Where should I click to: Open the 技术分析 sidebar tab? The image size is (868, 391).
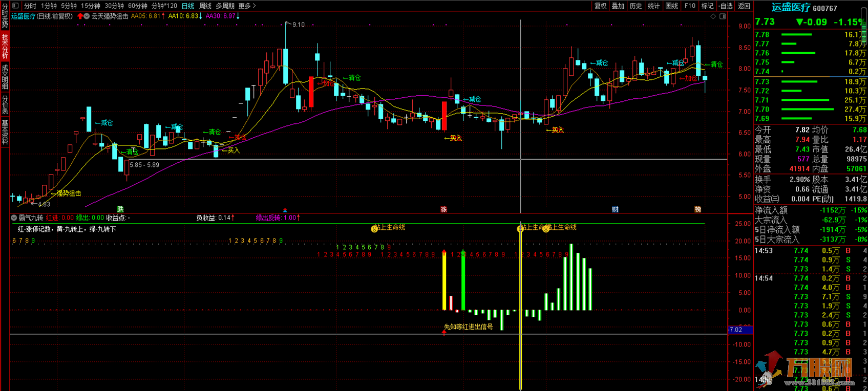pyautogui.click(x=5, y=46)
